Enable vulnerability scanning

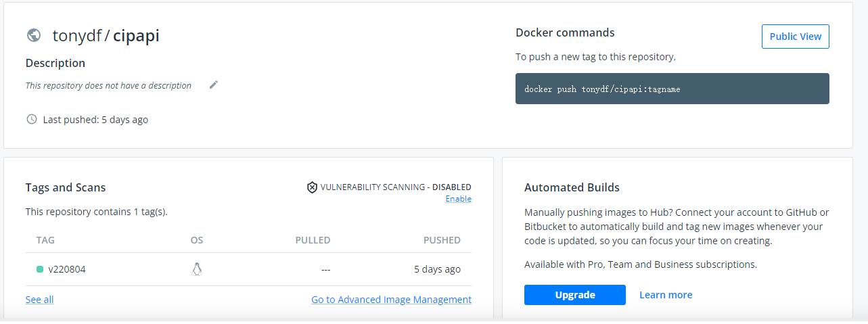[458, 199]
